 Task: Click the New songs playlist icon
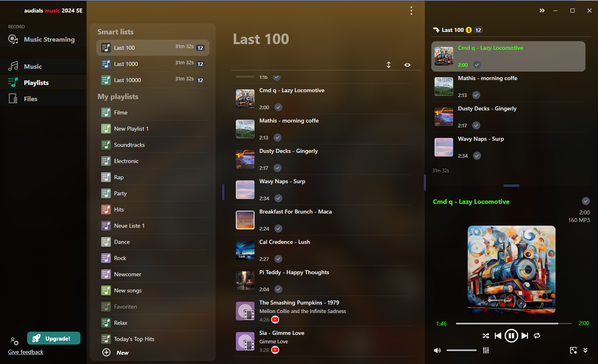[106, 290]
